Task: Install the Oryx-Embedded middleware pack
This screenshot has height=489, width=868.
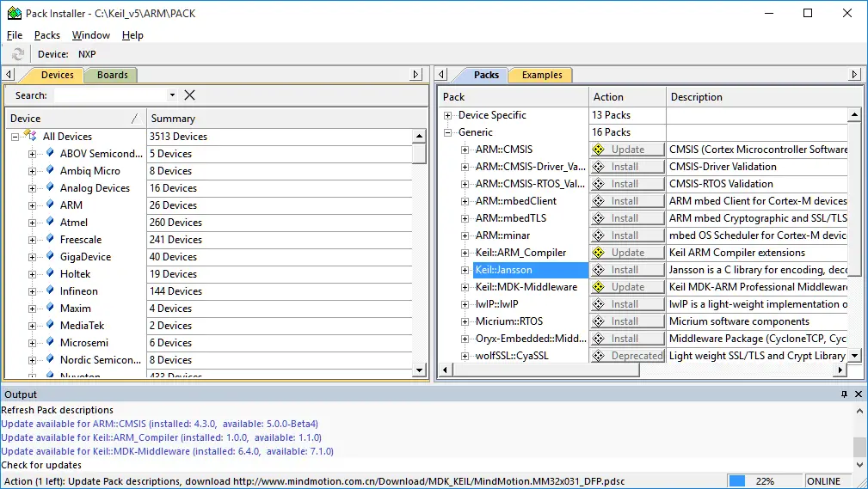Action: tap(627, 338)
